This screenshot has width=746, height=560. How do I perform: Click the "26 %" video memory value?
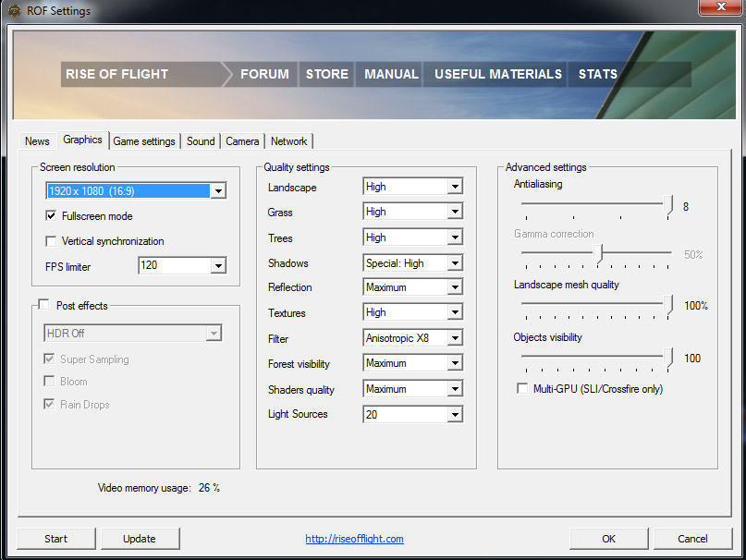tap(209, 488)
